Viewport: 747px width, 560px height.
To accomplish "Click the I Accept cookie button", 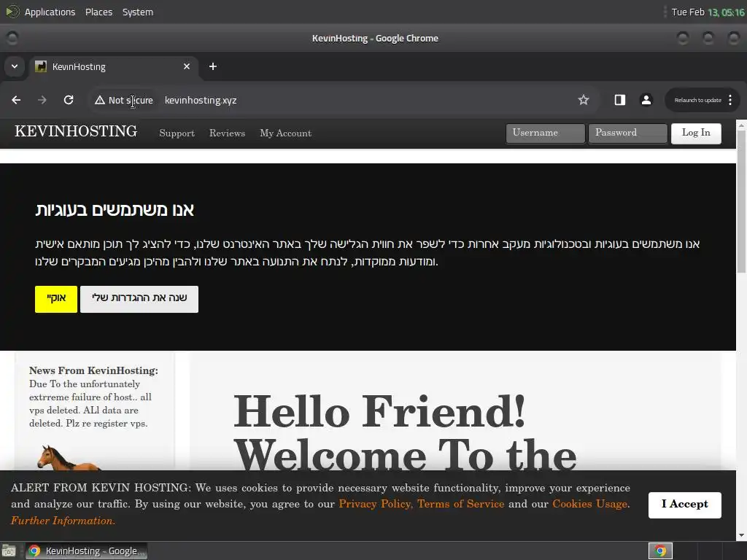I will point(684,505).
